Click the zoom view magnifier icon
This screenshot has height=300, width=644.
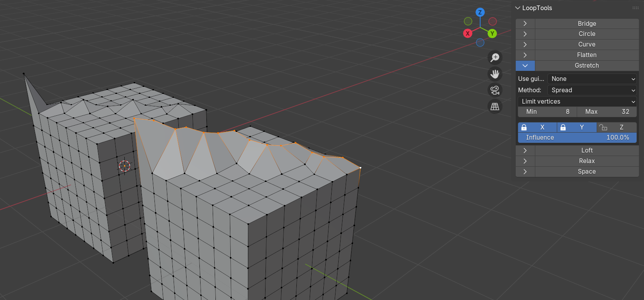click(x=495, y=58)
